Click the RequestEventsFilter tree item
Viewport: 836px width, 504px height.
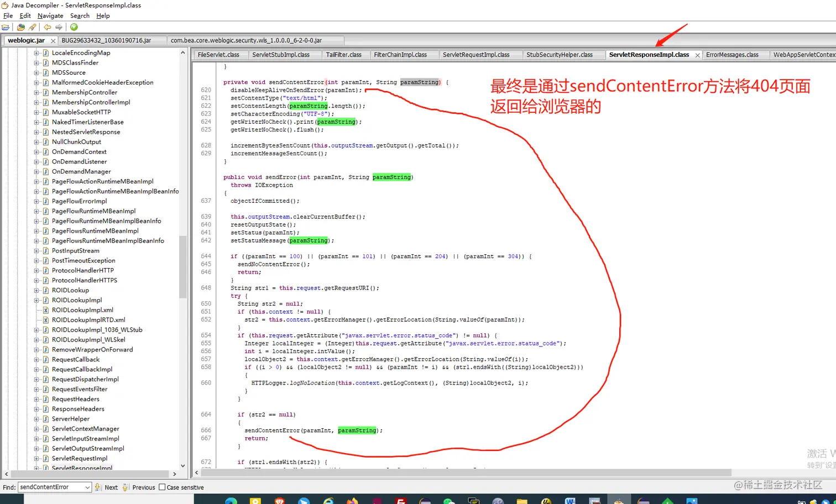point(80,390)
